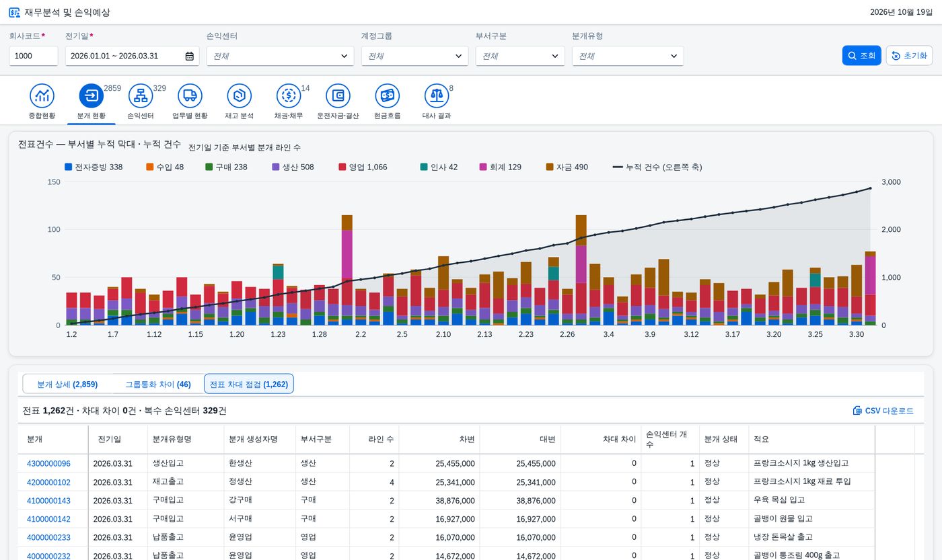Toggle the 누적 건수 line legend entry
942x560 pixels.
(x=657, y=167)
